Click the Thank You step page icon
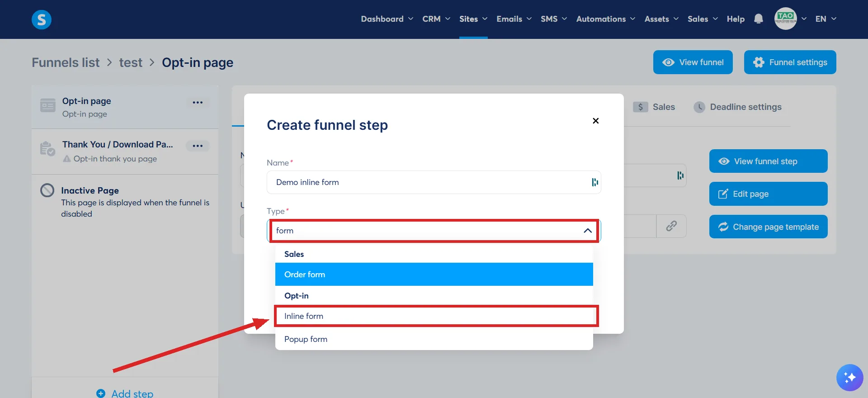Image resolution: width=868 pixels, height=398 pixels. (x=47, y=148)
